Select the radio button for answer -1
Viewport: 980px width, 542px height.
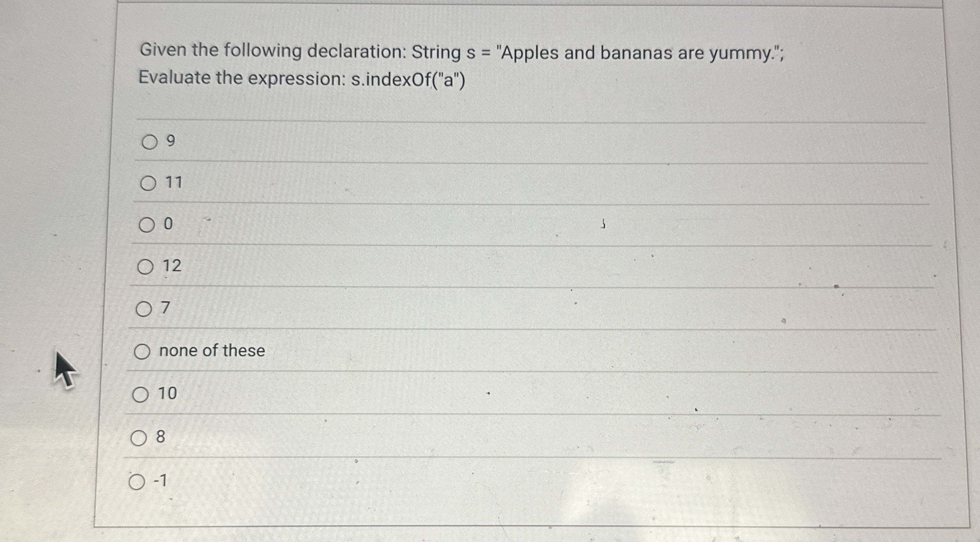point(136,481)
